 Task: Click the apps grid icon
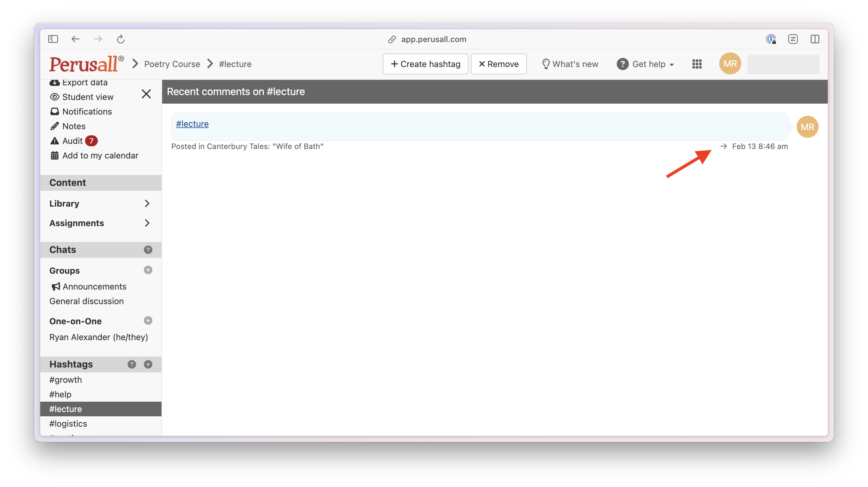[697, 64]
